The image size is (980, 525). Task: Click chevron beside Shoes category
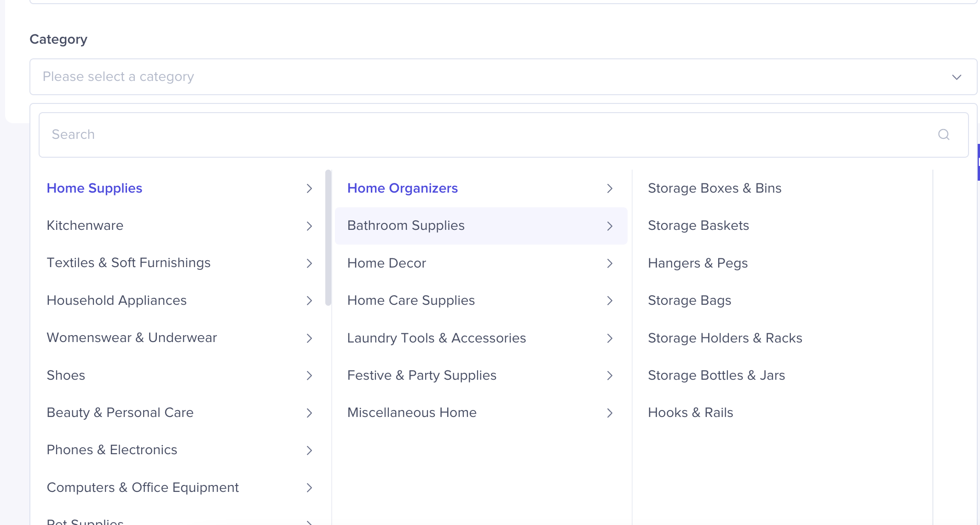pos(309,376)
